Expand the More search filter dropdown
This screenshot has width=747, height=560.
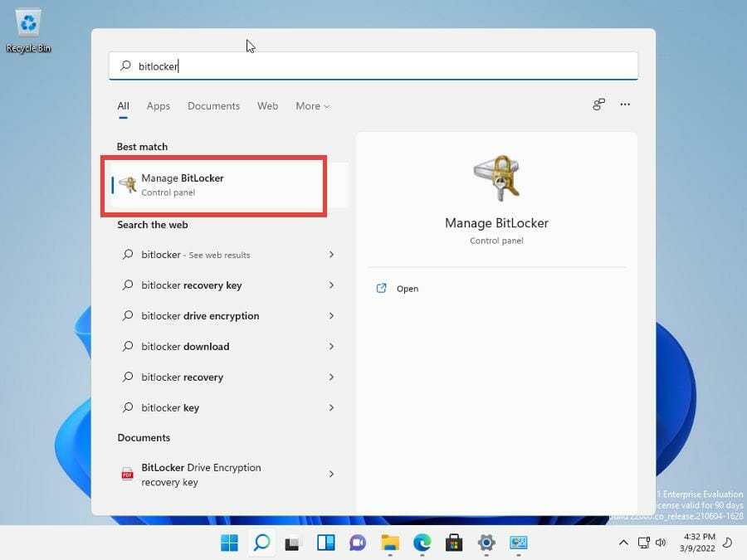click(x=312, y=105)
